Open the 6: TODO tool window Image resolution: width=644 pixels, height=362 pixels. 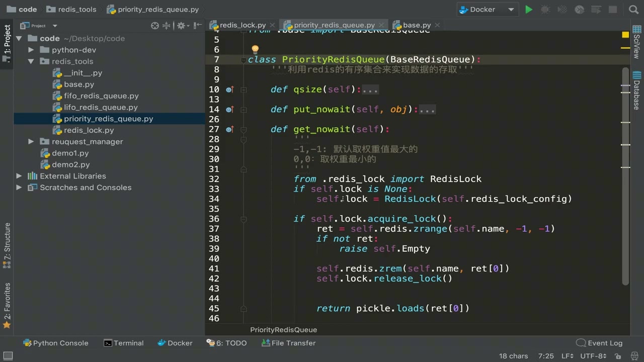tap(226, 343)
